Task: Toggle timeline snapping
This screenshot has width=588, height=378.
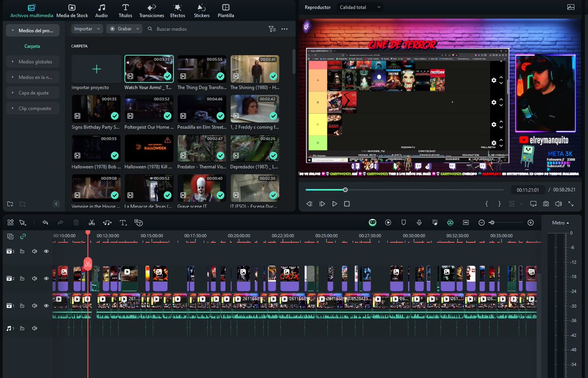Action: point(450,223)
